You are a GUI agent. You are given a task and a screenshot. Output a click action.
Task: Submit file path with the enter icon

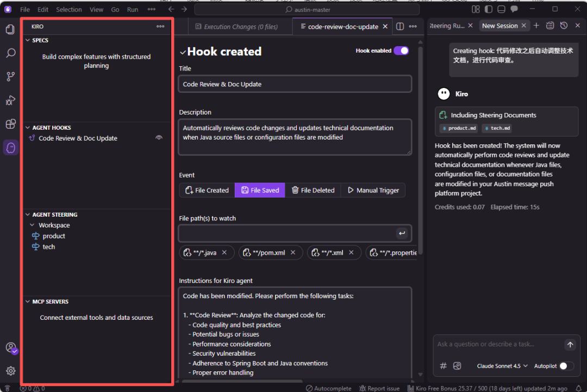[402, 233]
